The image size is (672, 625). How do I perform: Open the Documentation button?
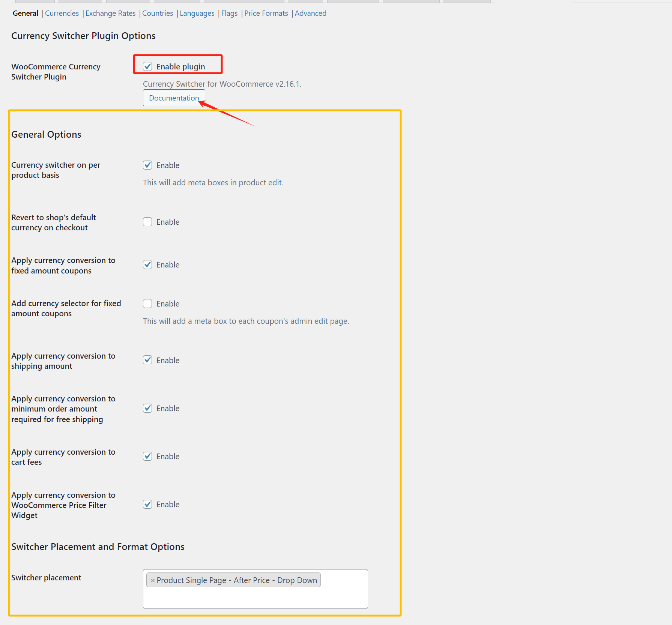(x=174, y=98)
